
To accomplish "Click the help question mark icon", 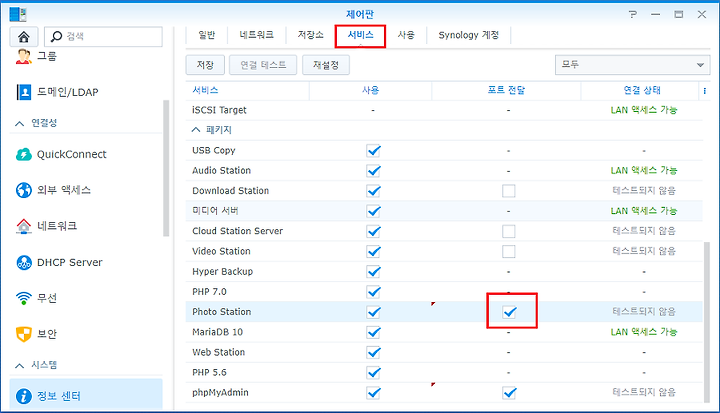I will point(633,14).
